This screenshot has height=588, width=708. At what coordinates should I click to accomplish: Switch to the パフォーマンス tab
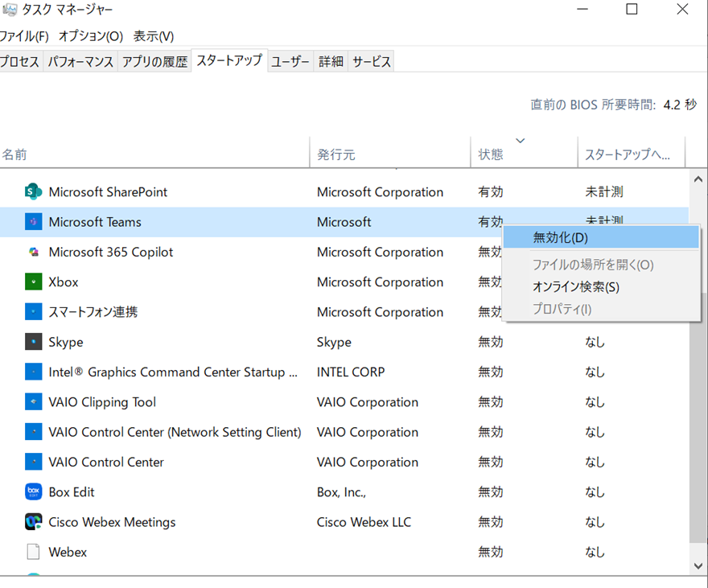[x=80, y=61]
